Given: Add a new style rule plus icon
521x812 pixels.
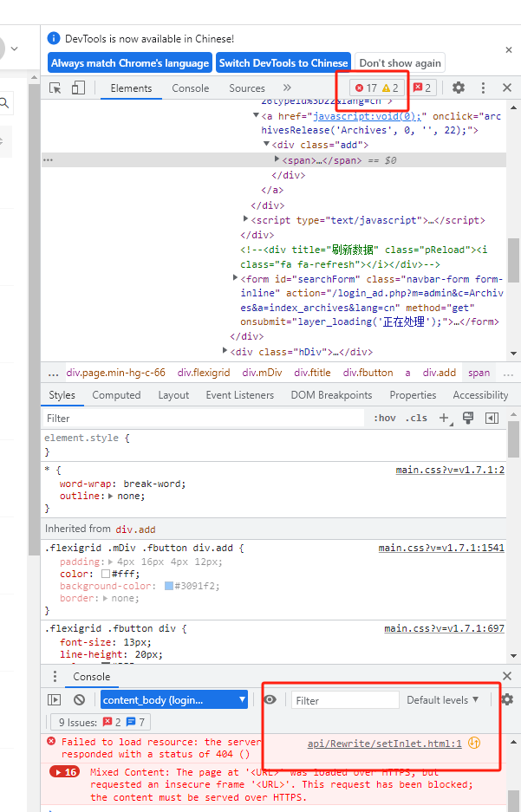Looking at the screenshot, I should (445, 418).
